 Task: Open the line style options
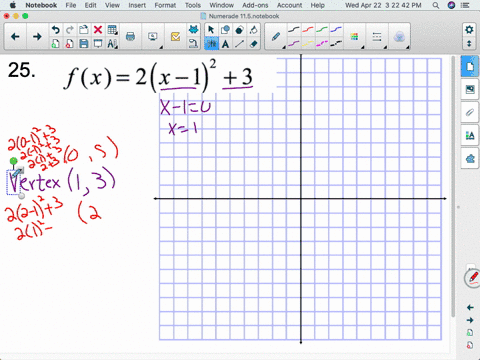point(377,37)
